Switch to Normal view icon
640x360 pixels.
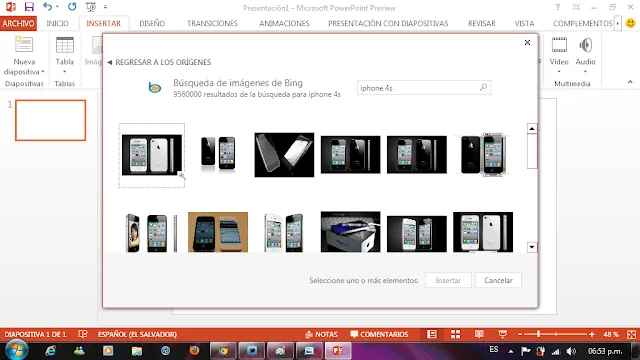(x=432, y=334)
